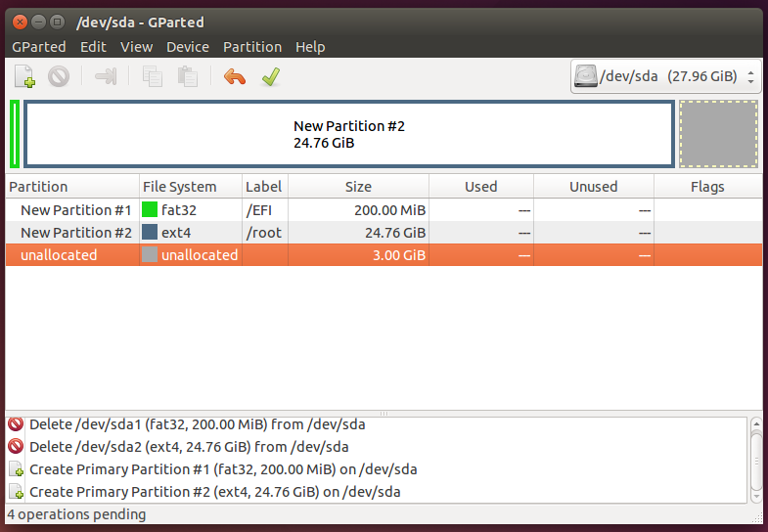Close the GParted window
Screen dimensions: 768x532
tap(21, 22)
